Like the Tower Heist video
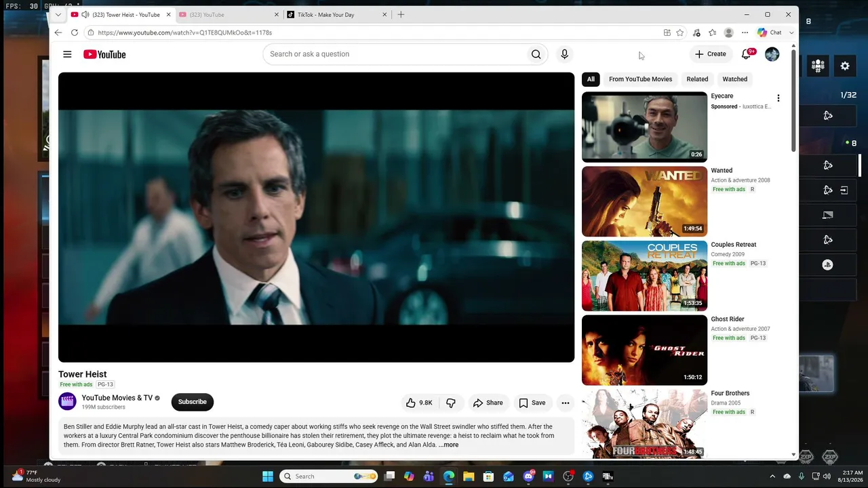 pos(418,403)
